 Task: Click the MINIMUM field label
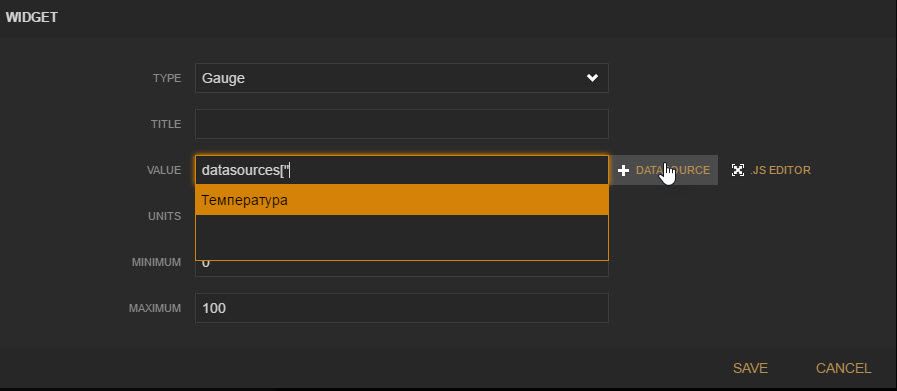[156, 262]
